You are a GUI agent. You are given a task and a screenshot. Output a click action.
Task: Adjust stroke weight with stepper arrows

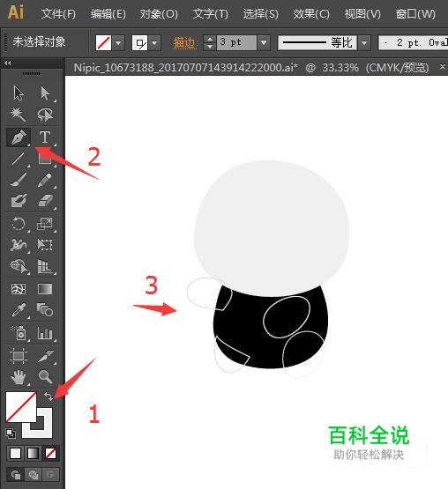pos(210,42)
